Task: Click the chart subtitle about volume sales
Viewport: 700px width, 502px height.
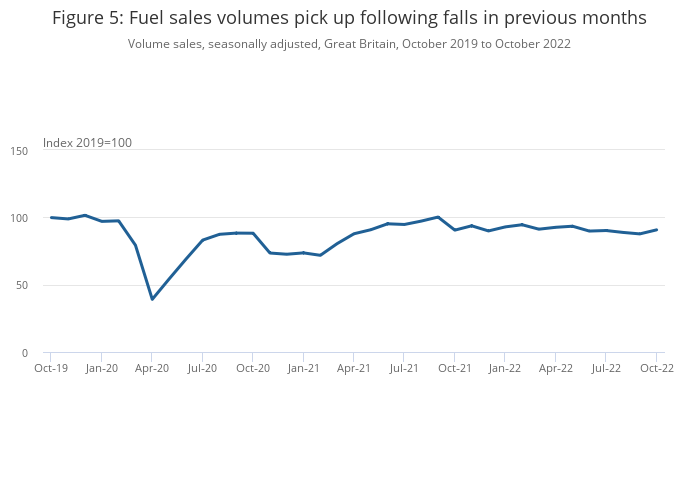Action: coord(349,44)
